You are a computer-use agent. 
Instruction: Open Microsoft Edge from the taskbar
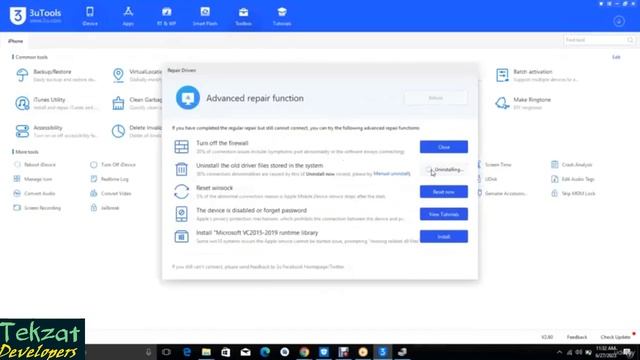pyautogui.click(x=187, y=352)
